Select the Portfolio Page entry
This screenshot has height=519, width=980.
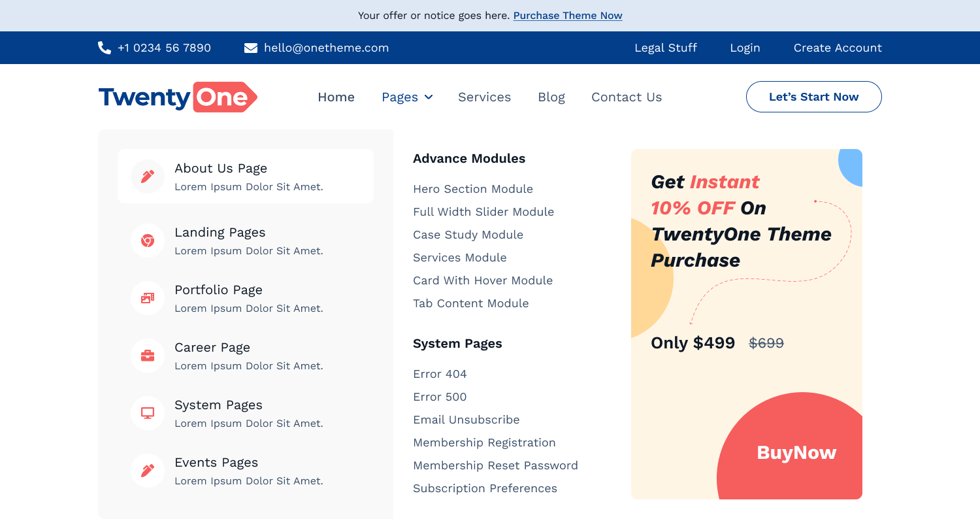[246, 298]
